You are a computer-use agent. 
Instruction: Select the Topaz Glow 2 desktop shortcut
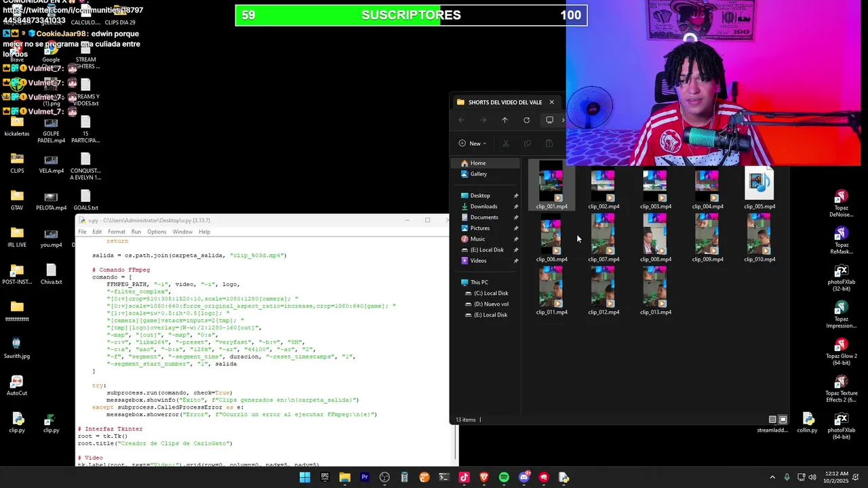point(842,351)
